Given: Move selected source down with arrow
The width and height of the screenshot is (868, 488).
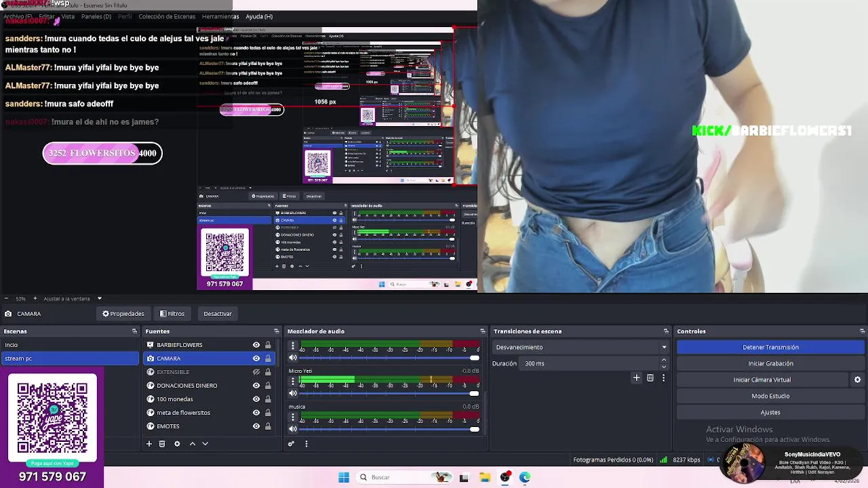Looking at the screenshot, I should [x=205, y=444].
